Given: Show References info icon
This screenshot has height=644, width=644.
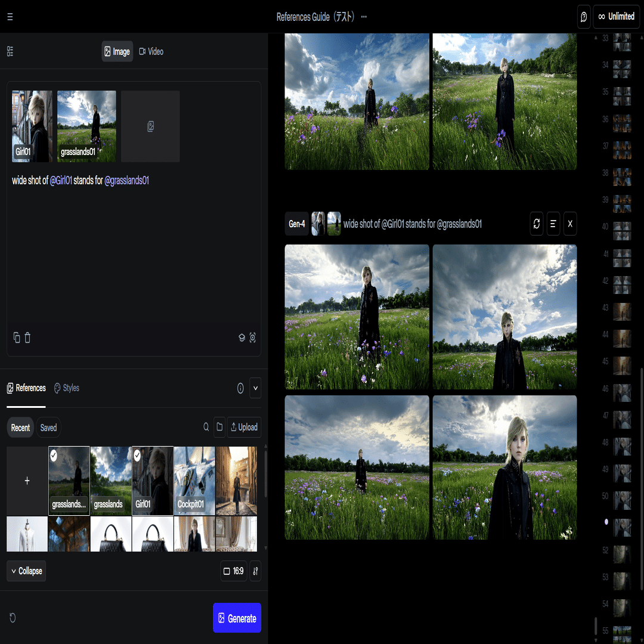Looking at the screenshot, I should pyautogui.click(x=240, y=388).
